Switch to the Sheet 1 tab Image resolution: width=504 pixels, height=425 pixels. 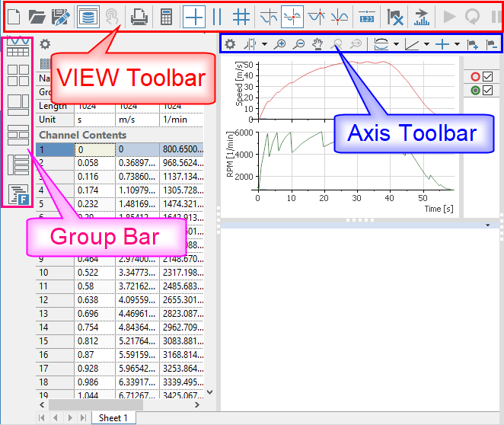pos(113,417)
